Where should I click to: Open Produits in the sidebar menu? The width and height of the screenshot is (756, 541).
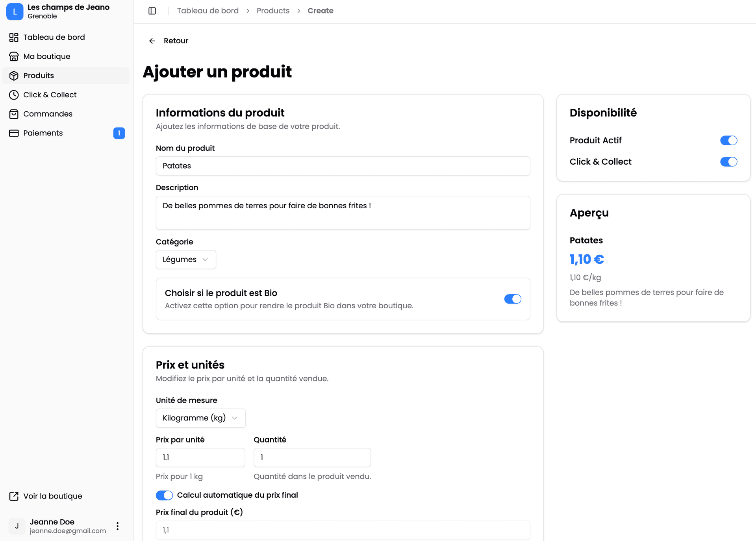tap(39, 76)
